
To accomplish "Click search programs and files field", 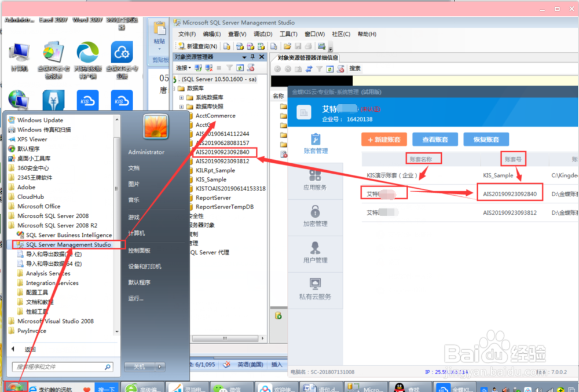I will (62, 367).
